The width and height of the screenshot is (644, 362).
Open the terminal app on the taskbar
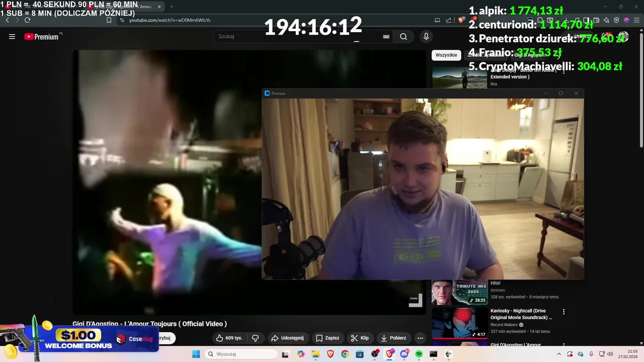coord(434,354)
